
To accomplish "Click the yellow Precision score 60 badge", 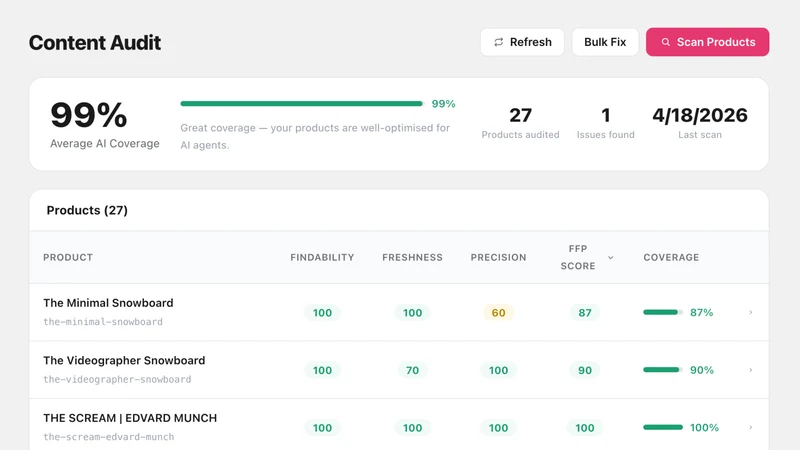I will point(498,313).
